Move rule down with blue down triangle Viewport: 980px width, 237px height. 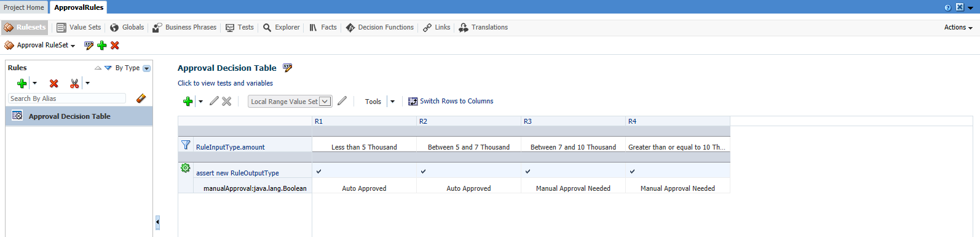tap(108, 68)
